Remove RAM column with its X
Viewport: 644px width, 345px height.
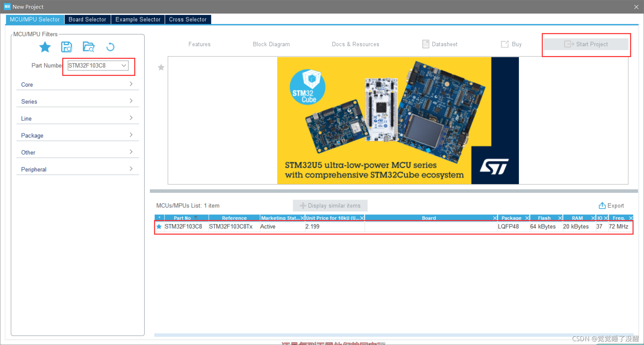[x=593, y=218]
